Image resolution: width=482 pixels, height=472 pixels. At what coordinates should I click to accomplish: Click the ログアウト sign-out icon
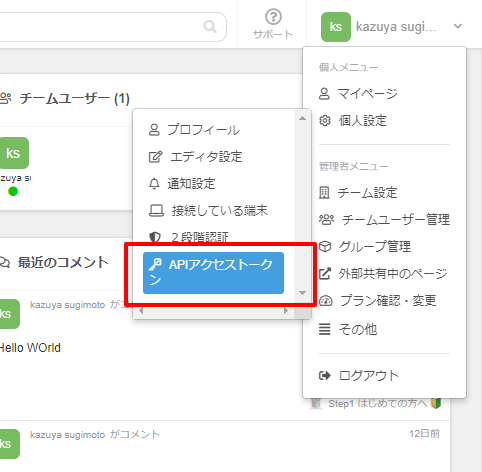click(325, 376)
